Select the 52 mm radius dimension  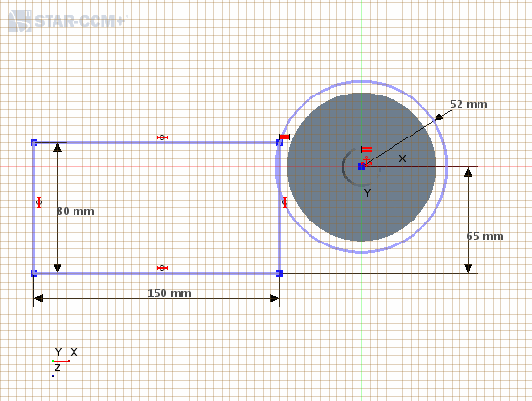pos(469,104)
